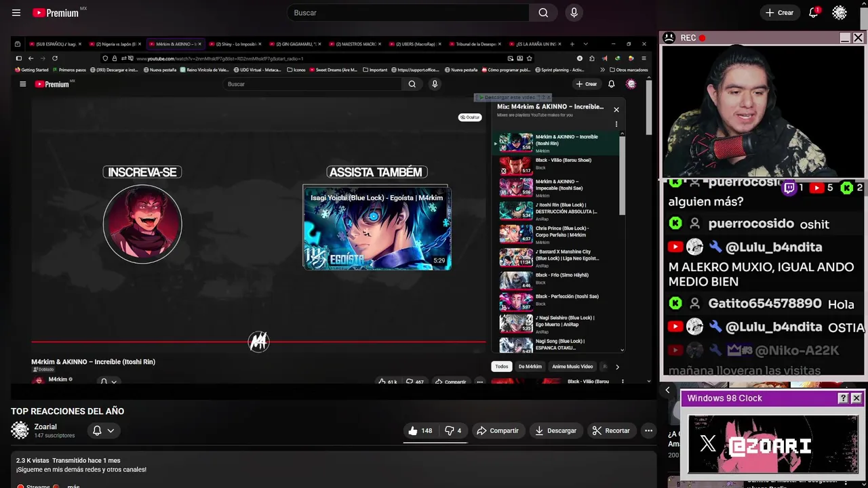The image size is (868, 488).
Task: Close the Mix playlist panel
Action: click(x=616, y=109)
